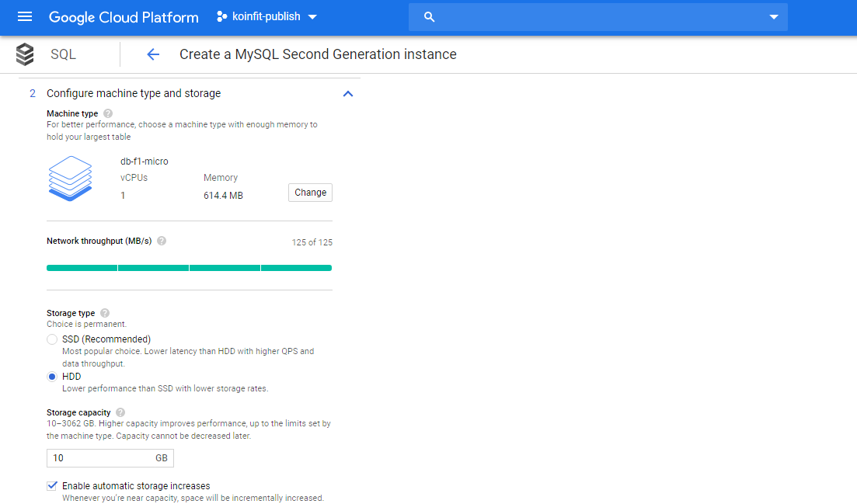Focus the top search input field

tap(598, 17)
